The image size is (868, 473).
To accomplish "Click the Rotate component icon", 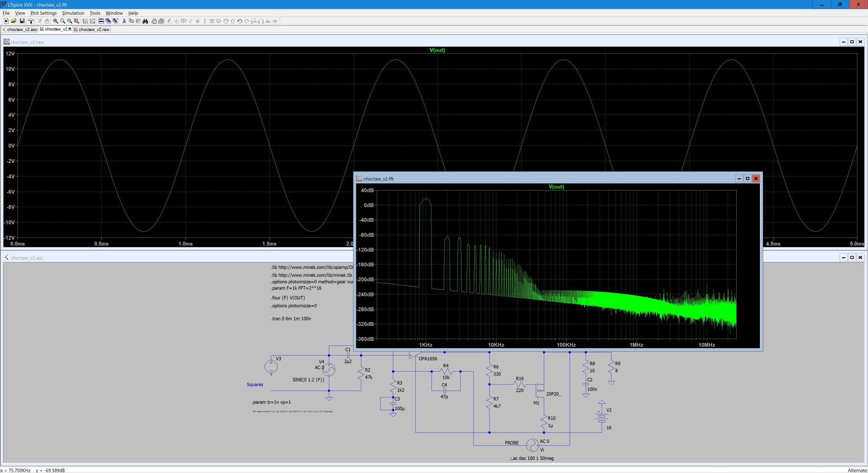I will click(254, 21).
